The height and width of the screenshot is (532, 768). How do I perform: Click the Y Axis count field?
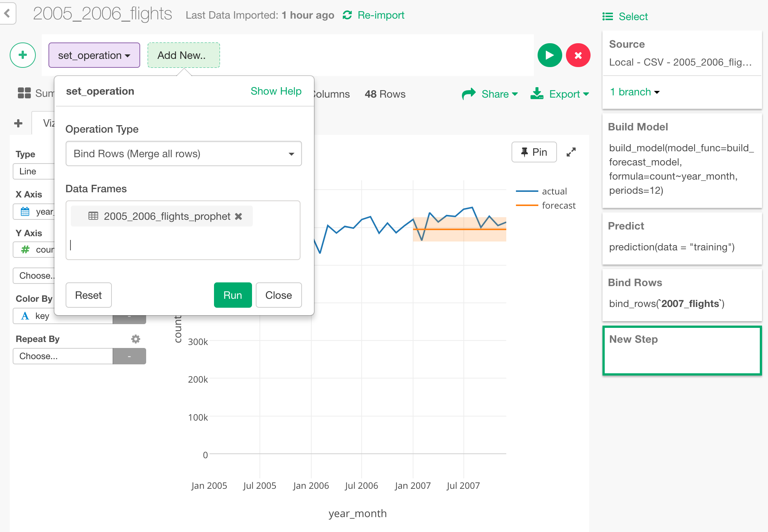[34, 250]
